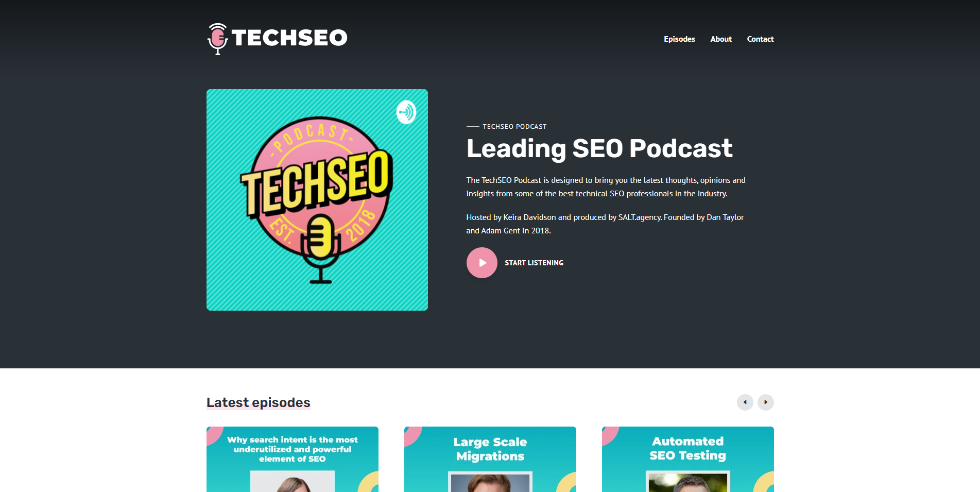Click the Anchor badge on cover art
Viewport: 980px width, 492px height.
point(406,112)
